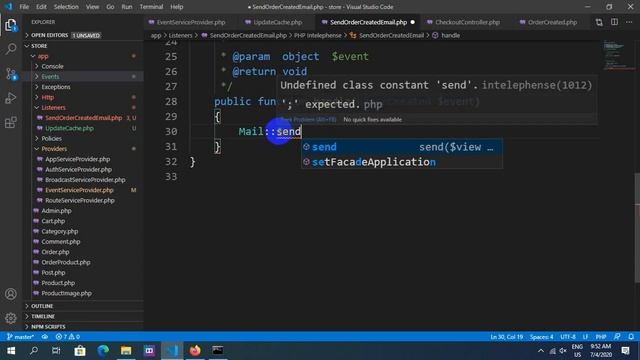Change indentation via Spaces: 4
The image size is (640, 360).
pos(542,337)
